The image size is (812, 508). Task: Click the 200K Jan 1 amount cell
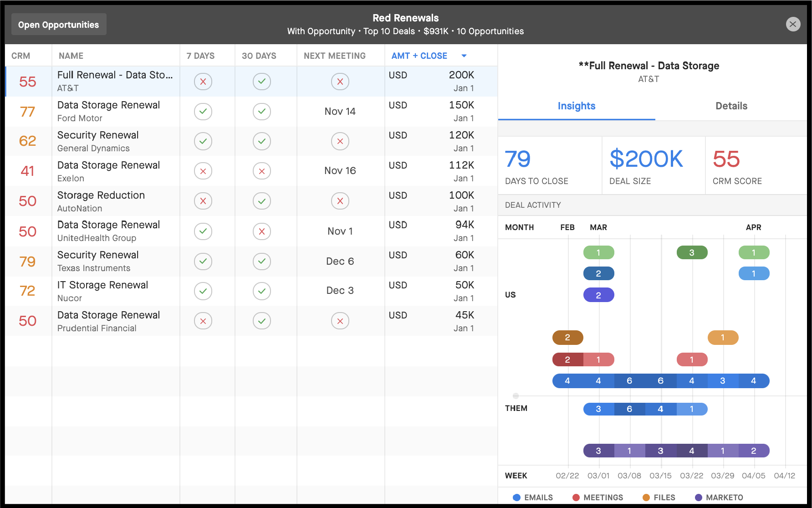tap(441, 82)
